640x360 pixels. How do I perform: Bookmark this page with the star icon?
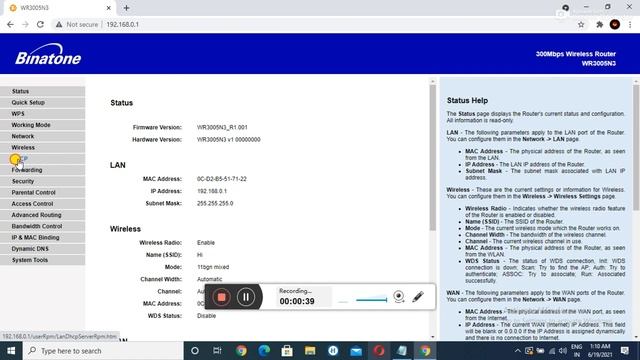pyautogui.click(x=581, y=24)
